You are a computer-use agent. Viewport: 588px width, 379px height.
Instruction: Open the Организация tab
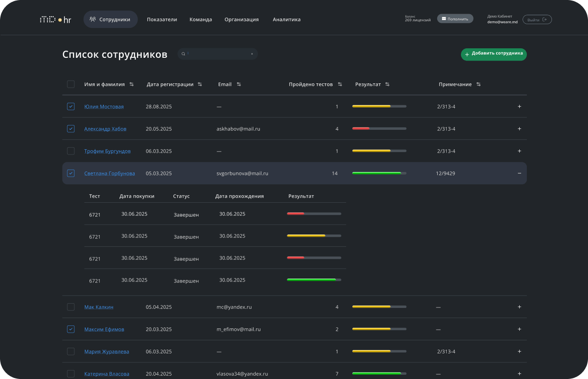[242, 19]
